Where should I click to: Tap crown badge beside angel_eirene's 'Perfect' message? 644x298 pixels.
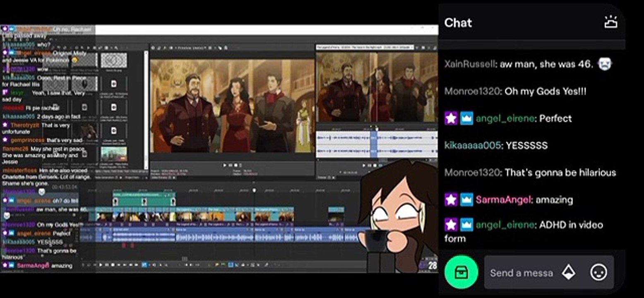[x=466, y=118]
